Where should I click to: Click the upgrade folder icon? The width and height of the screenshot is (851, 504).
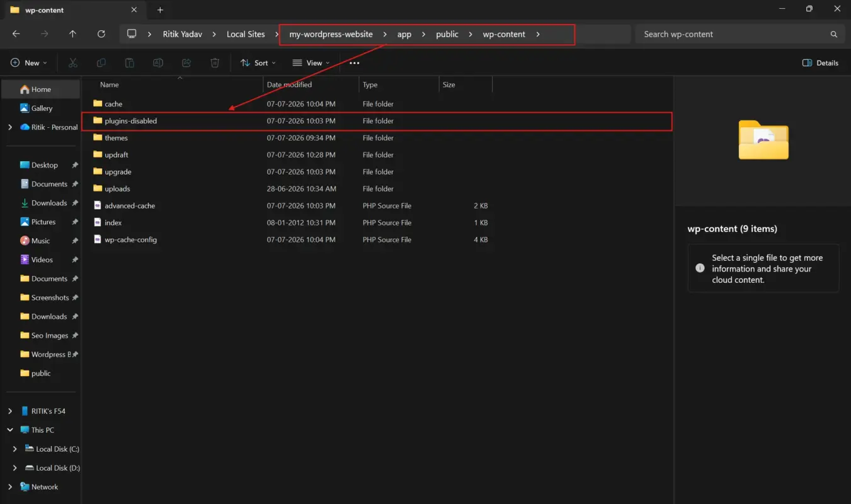pos(97,171)
